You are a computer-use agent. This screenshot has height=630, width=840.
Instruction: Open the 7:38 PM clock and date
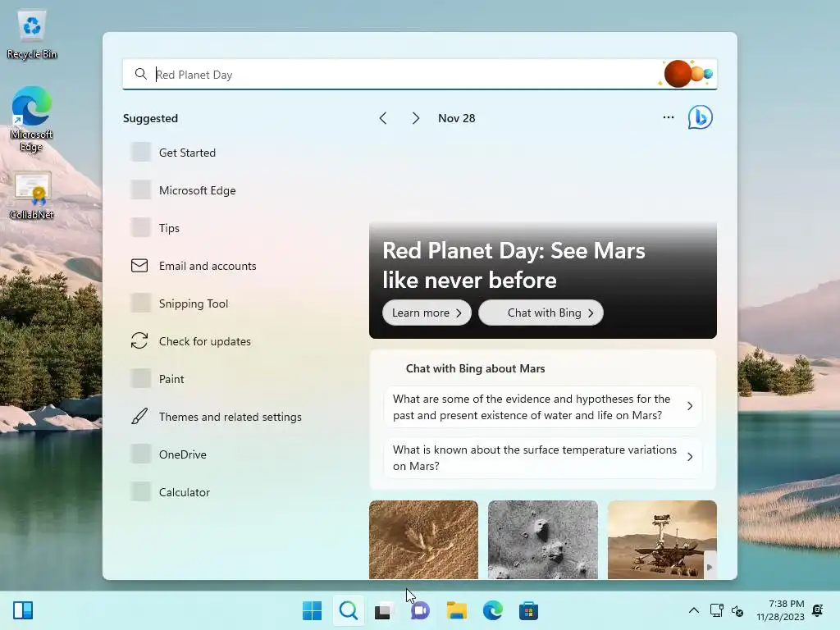[781, 610]
